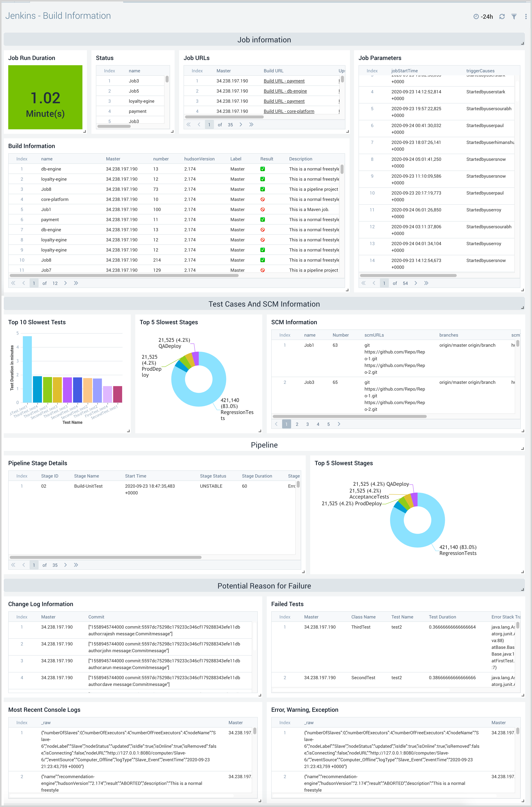The image size is (532, 807).
Task: Go to next page of Job URLs
Action: (x=241, y=125)
